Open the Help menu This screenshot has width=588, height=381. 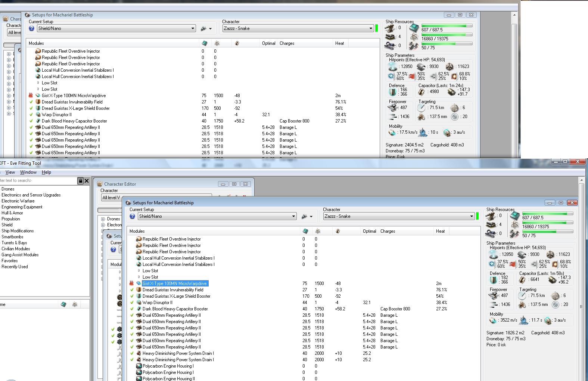tap(46, 172)
